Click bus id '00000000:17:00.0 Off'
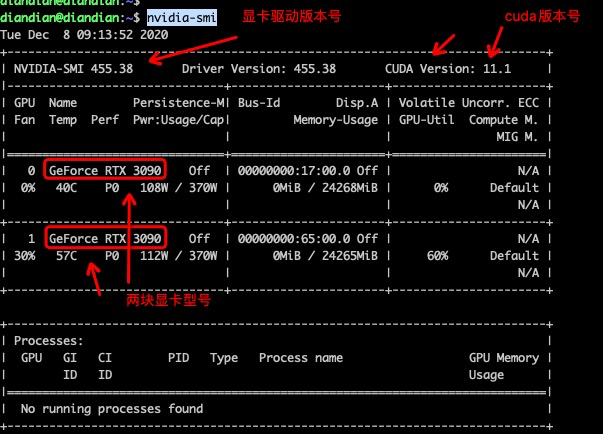This screenshot has height=434, width=603. (308, 171)
